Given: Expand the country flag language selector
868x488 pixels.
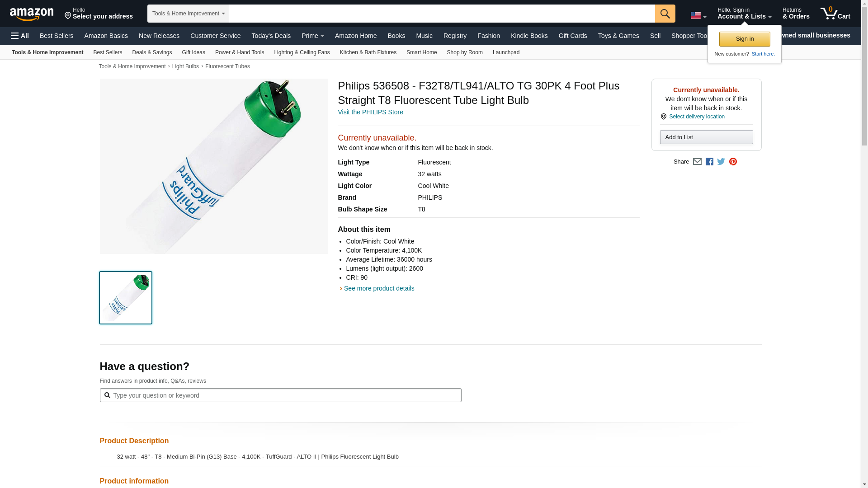Looking at the screenshot, I should [698, 16].
